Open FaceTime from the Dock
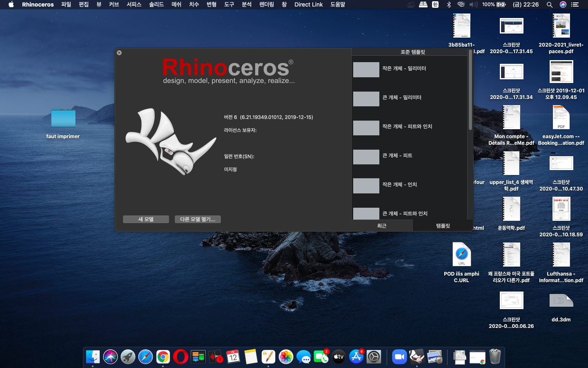588x368 pixels. coord(321,357)
